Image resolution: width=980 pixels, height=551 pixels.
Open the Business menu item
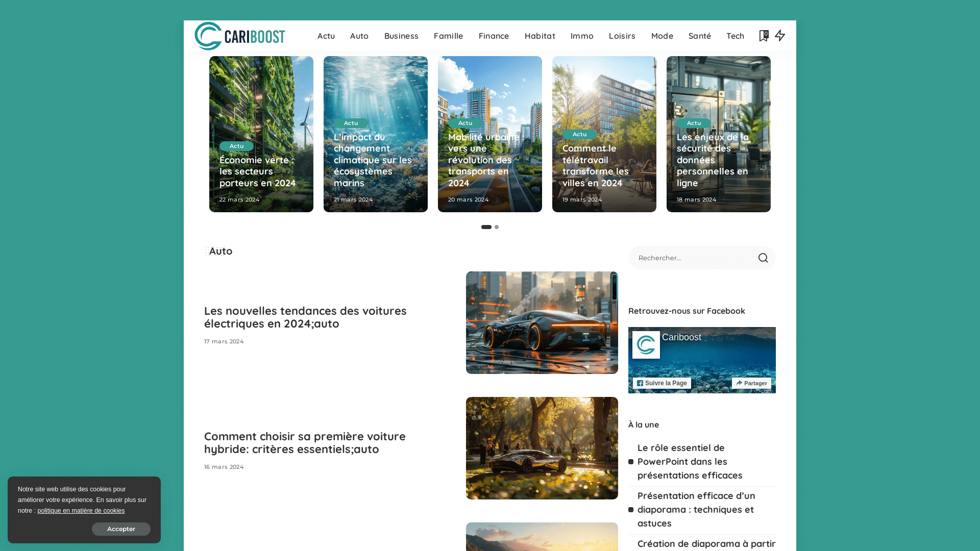(401, 36)
